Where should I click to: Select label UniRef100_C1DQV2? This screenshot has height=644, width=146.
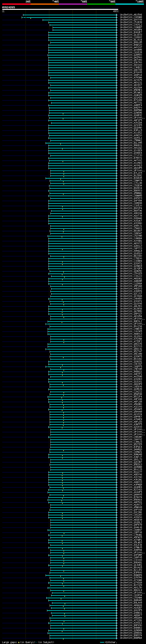pos(131,37)
